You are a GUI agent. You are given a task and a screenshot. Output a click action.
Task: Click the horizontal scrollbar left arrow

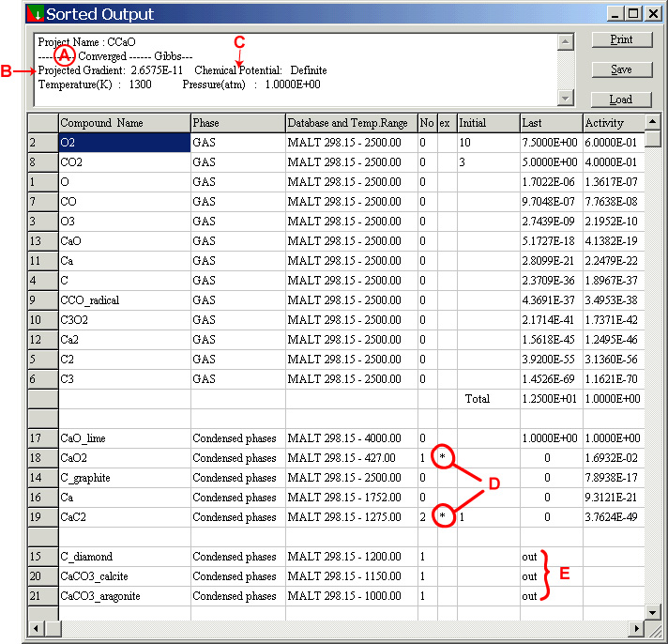(37, 628)
